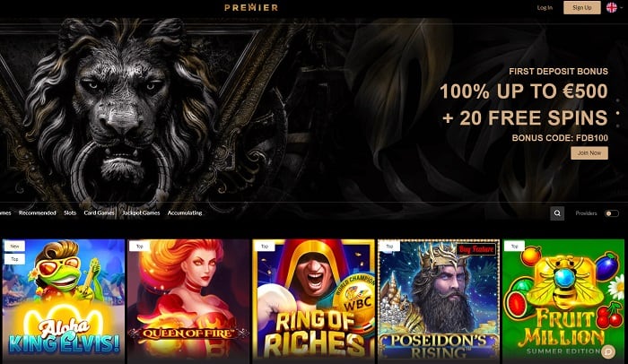Image resolution: width=628 pixels, height=364 pixels.
Task: Open the Slots category tab
Action: click(70, 213)
